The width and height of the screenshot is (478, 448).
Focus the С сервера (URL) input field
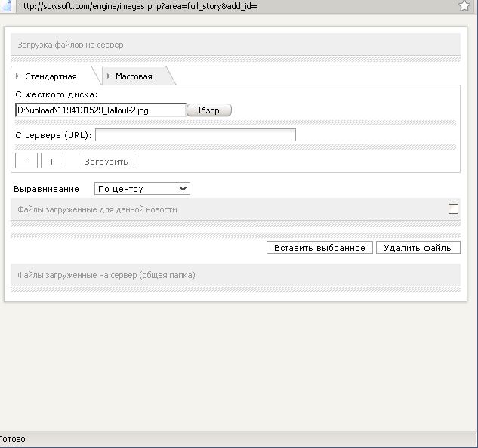pos(196,134)
